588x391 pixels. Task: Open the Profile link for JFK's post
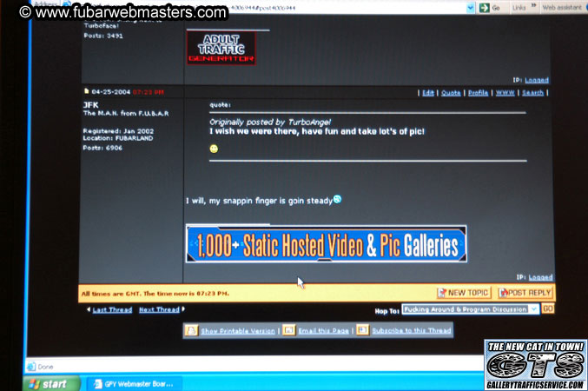[x=478, y=92]
